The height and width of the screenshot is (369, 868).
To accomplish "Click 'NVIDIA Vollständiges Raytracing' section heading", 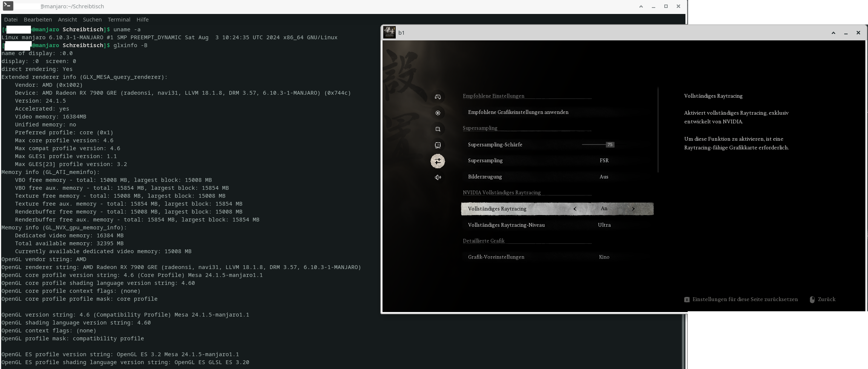I will coord(502,192).
